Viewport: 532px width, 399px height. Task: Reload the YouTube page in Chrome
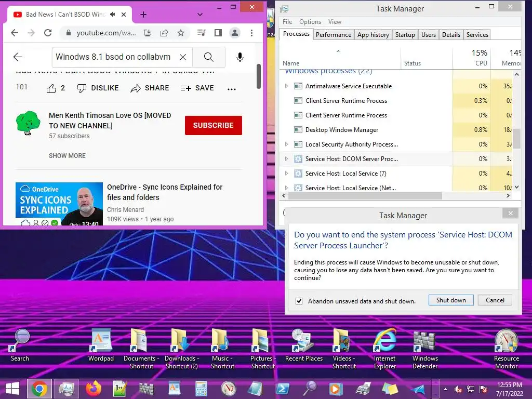coord(48,33)
